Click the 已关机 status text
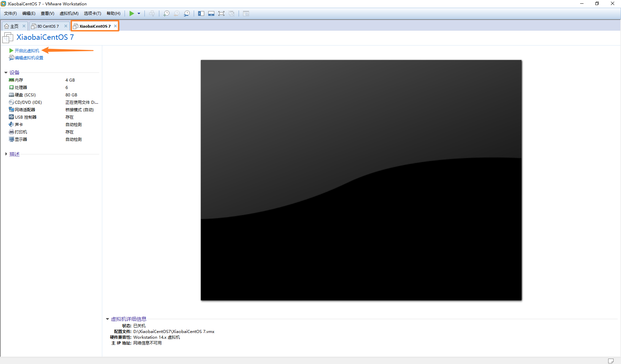Viewport: 621px width, 364px height. [139, 326]
